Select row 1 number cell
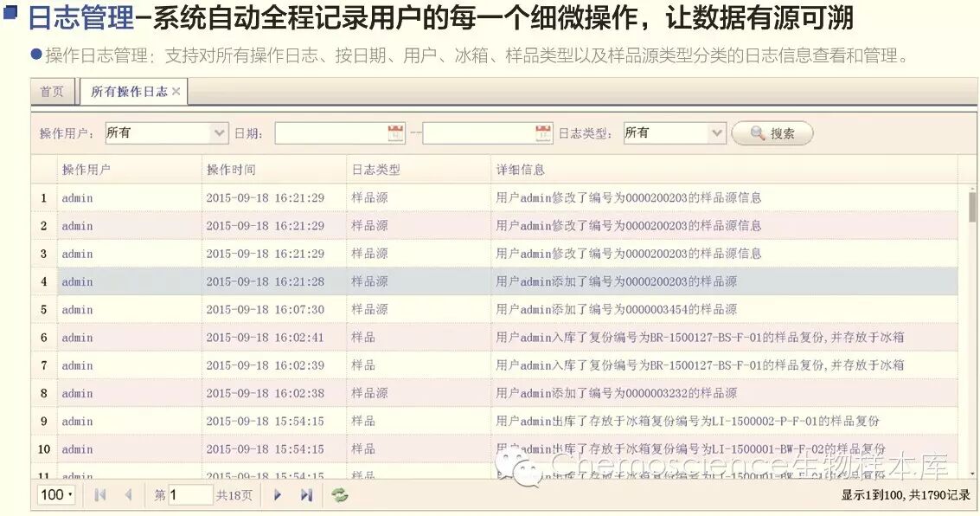The height and width of the screenshot is (516, 980). click(x=44, y=197)
